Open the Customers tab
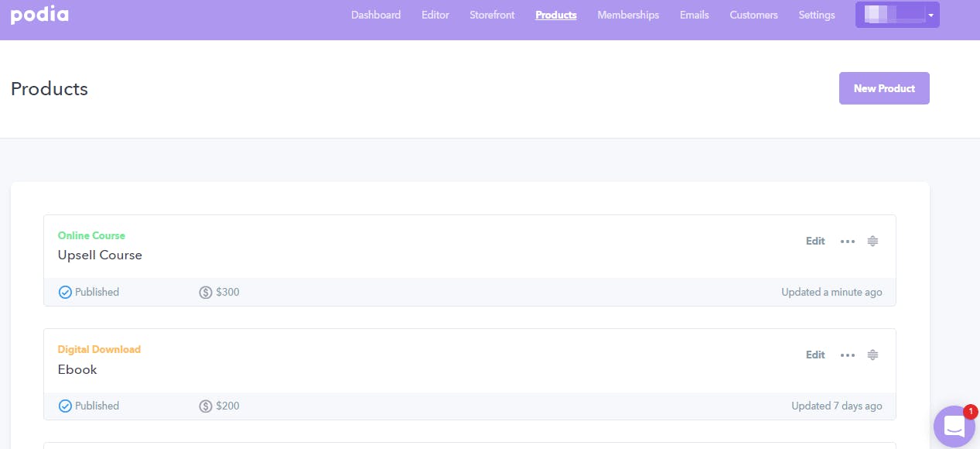This screenshot has width=980, height=449. [754, 15]
